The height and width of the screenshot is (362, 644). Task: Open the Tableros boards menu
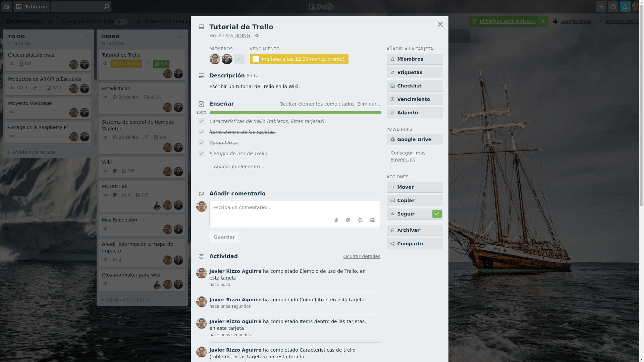coord(32,7)
